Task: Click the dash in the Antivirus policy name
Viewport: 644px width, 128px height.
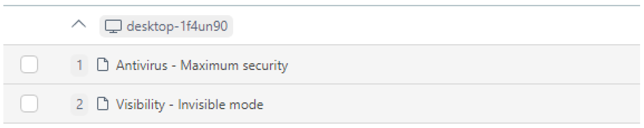Action: (x=174, y=66)
